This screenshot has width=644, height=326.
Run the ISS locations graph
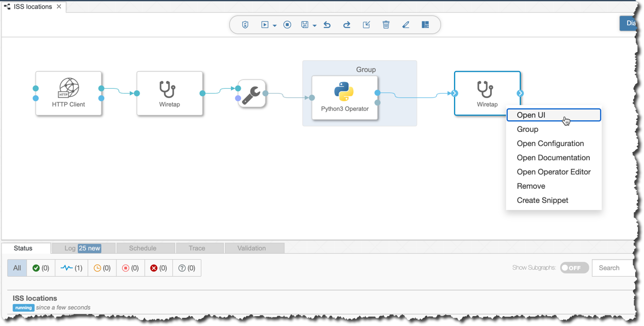pos(264,25)
